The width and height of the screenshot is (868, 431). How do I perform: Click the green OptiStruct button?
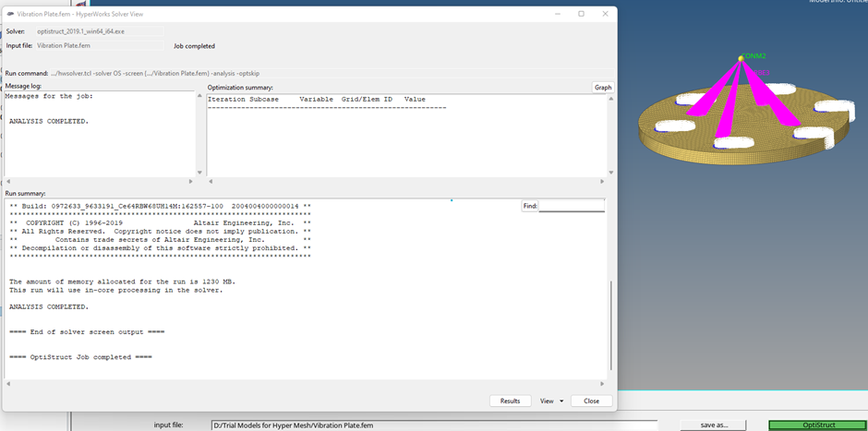pyautogui.click(x=818, y=425)
